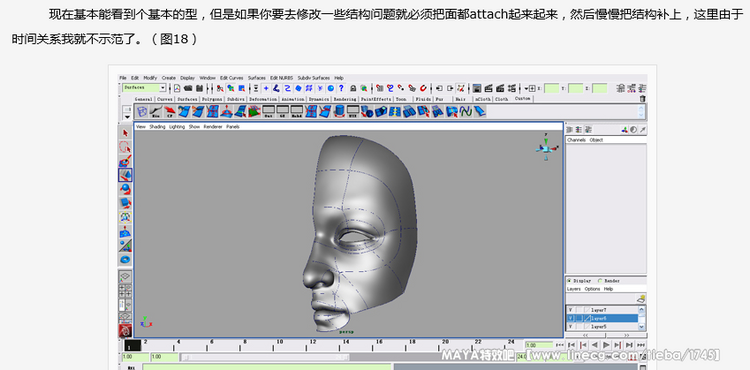Click select by object type icon
Viewport: 750px width, 370px height.
[x=231, y=88]
